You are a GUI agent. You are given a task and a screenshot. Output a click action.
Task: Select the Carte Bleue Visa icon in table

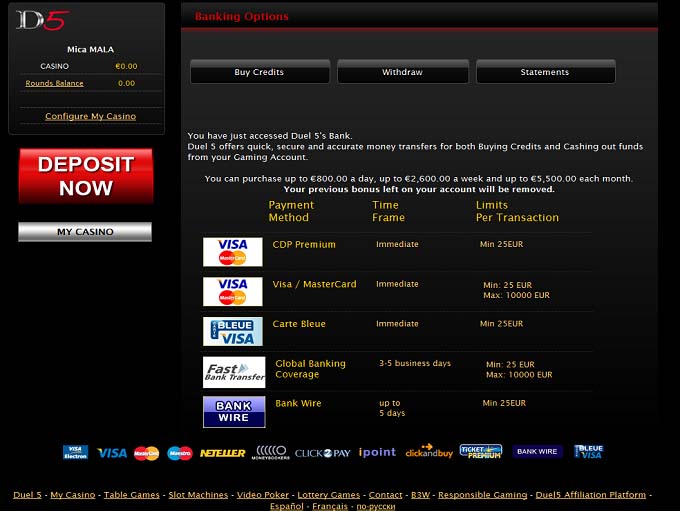(233, 331)
